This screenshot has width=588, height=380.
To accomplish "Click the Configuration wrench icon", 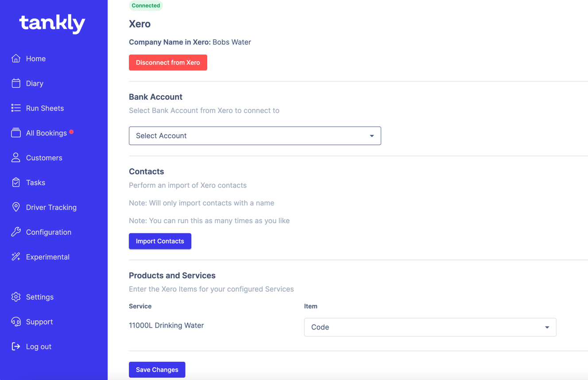I will tap(16, 232).
